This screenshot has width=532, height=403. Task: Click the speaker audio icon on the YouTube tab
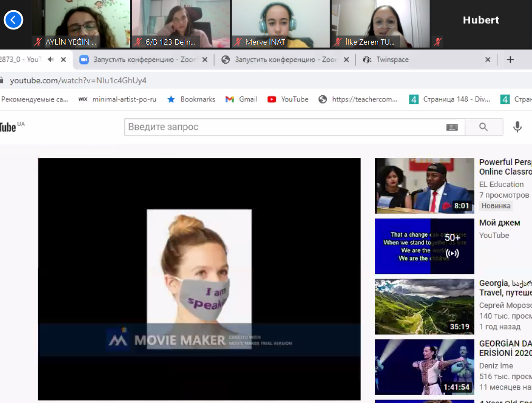point(50,60)
